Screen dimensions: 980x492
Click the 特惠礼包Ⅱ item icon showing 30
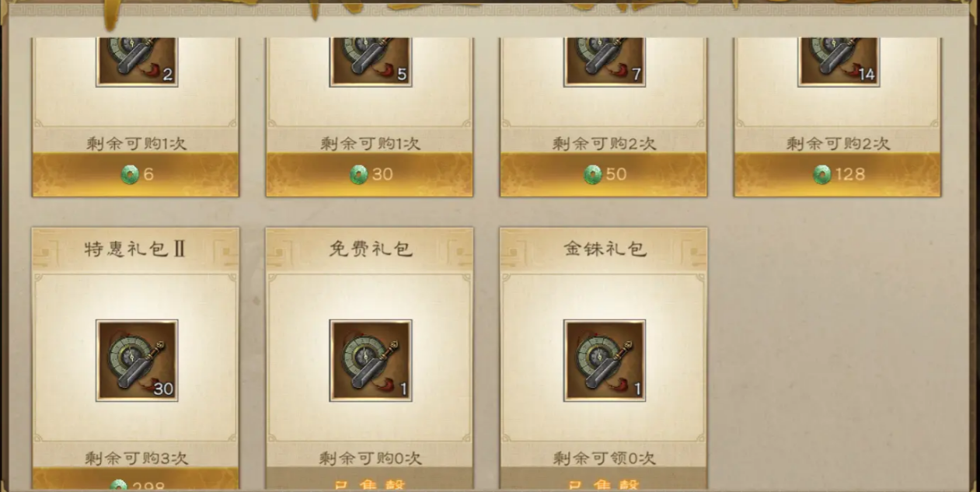(137, 361)
